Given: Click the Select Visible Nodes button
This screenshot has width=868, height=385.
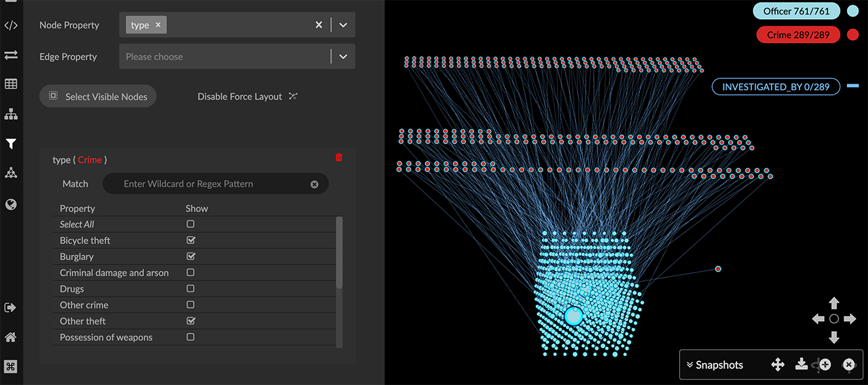Looking at the screenshot, I should pyautogui.click(x=98, y=97).
